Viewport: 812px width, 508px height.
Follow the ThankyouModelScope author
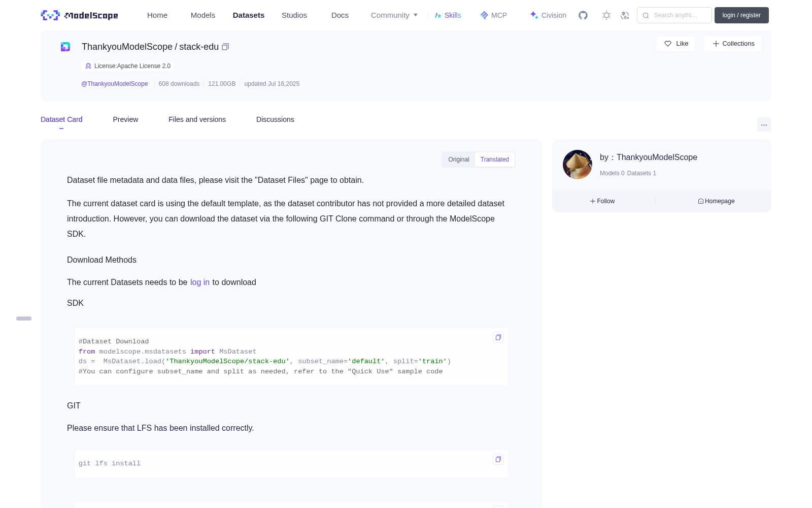pyautogui.click(x=602, y=201)
